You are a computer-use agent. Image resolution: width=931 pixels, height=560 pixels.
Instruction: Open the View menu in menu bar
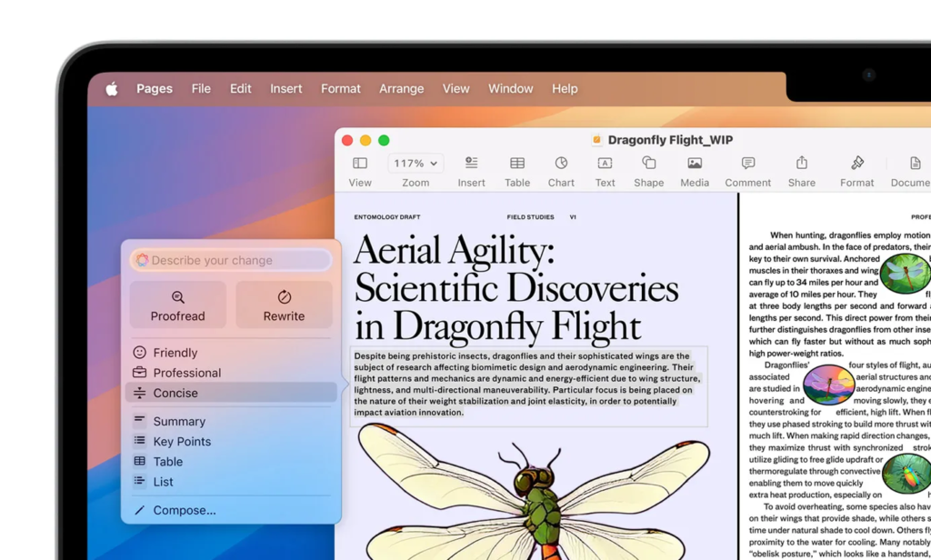(x=456, y=88)
